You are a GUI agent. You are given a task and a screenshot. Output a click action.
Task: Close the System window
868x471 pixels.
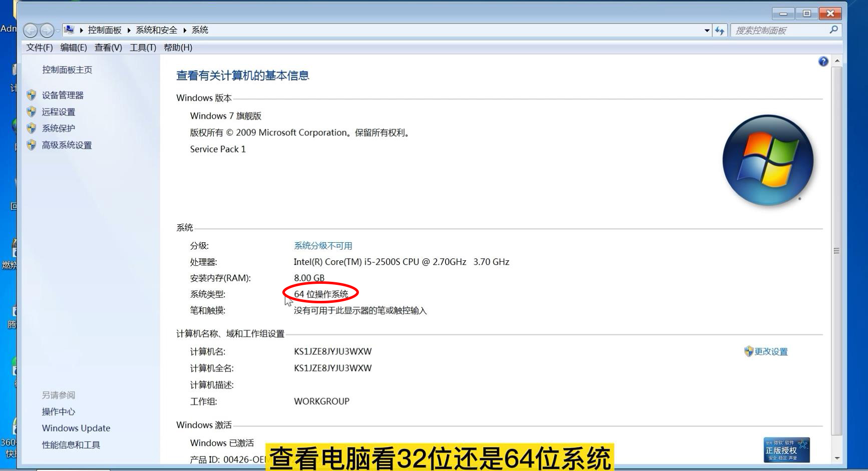click(830, 14)
